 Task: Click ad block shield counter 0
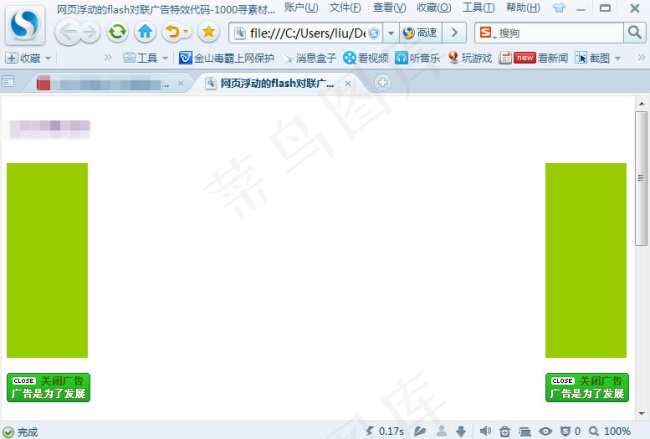(x=571, y=432)
